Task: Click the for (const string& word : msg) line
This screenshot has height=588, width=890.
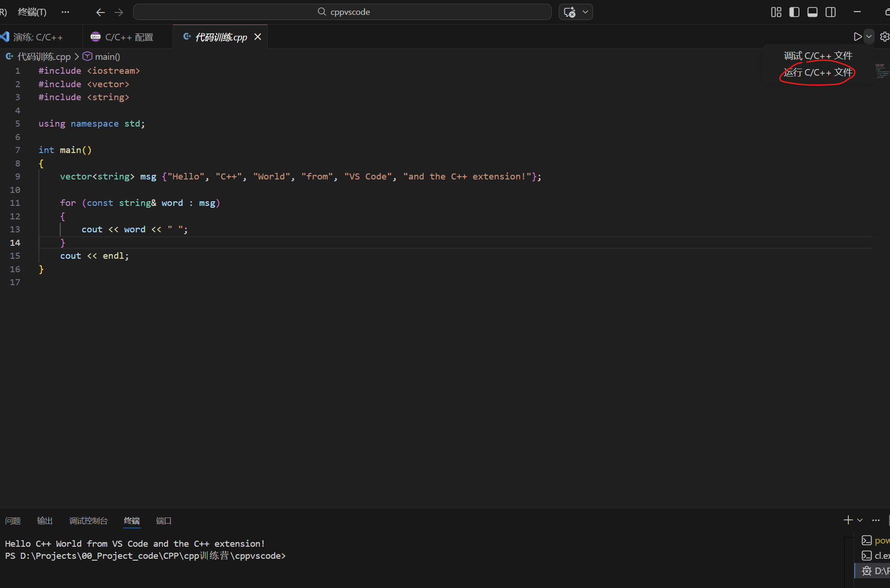Action: (x=140, y=203)
